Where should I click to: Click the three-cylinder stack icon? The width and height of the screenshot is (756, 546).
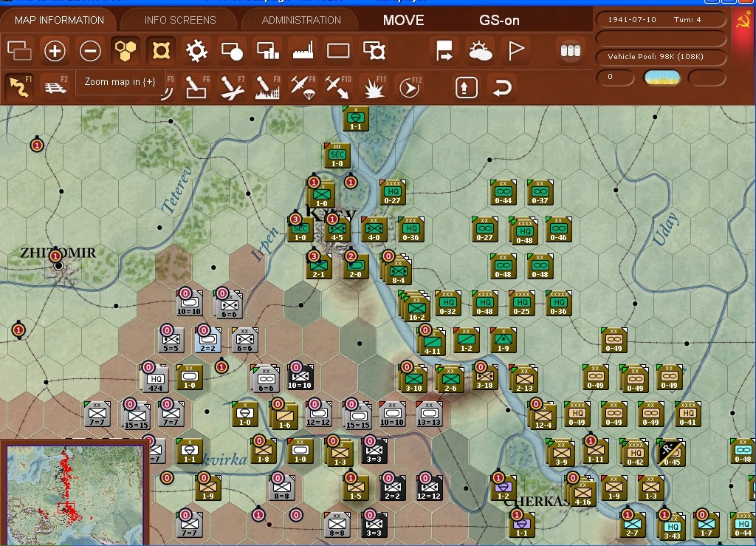click(571, 50)
